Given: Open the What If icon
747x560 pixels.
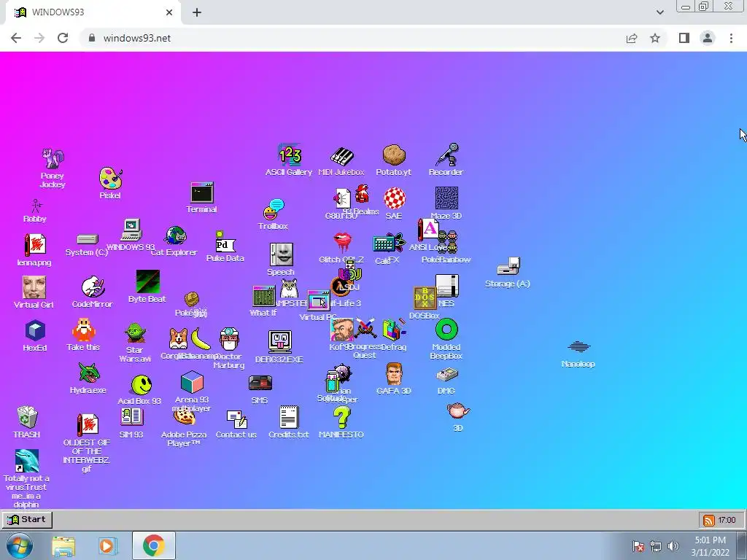Looking at the screenshot, I should coord(264,295).
